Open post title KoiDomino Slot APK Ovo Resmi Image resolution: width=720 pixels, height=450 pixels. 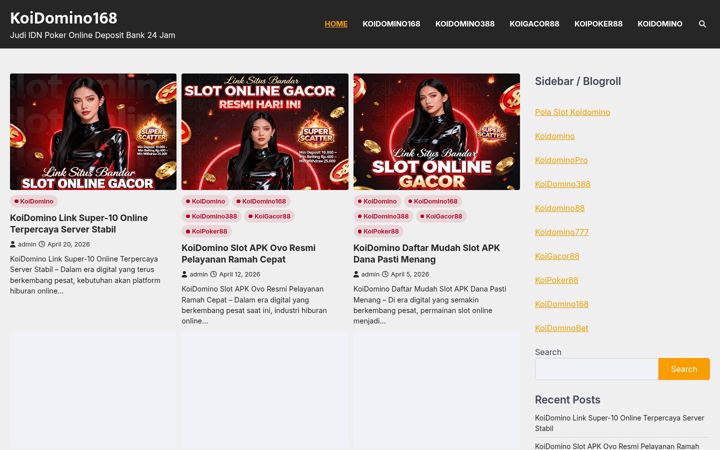[x=248, y=253]
